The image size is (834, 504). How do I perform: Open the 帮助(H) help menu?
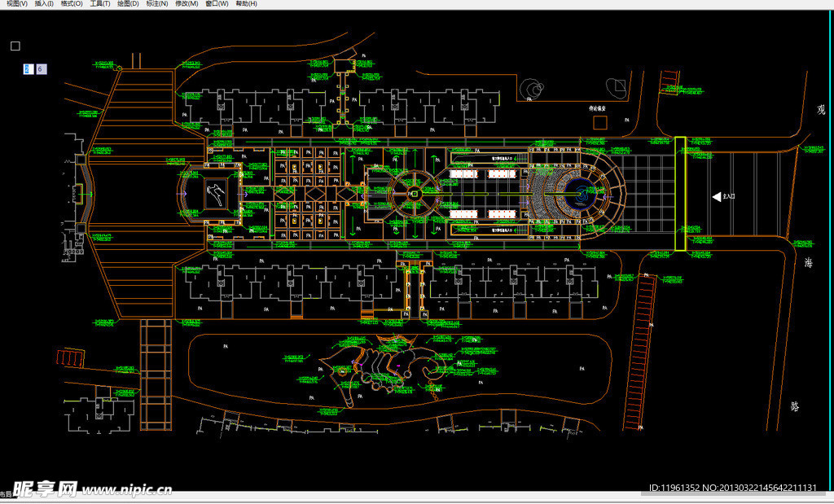(x=245, y=4)
